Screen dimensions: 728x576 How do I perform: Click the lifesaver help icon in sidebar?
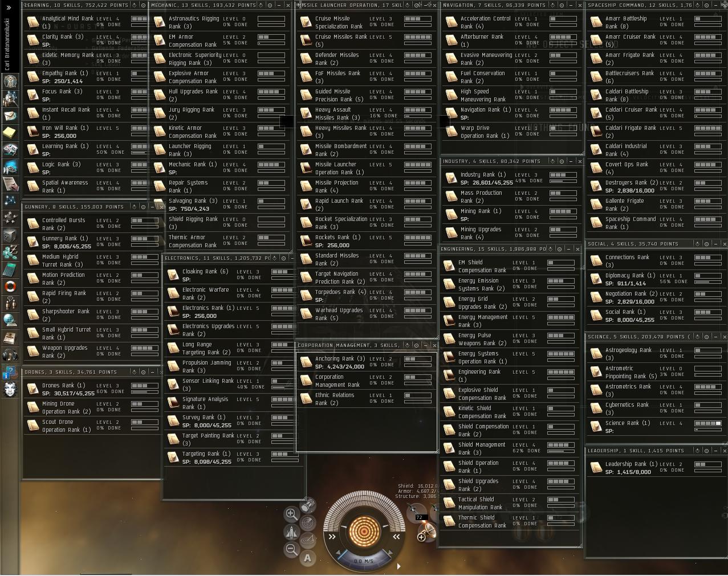[x=11, y=285]
